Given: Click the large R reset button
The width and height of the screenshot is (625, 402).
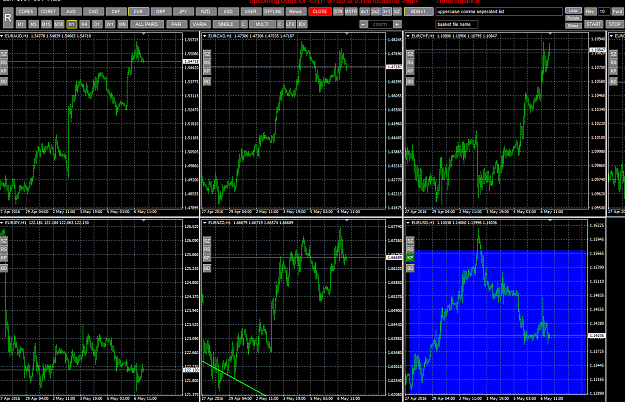Looking at the screenshot, I should click(8, 18).
